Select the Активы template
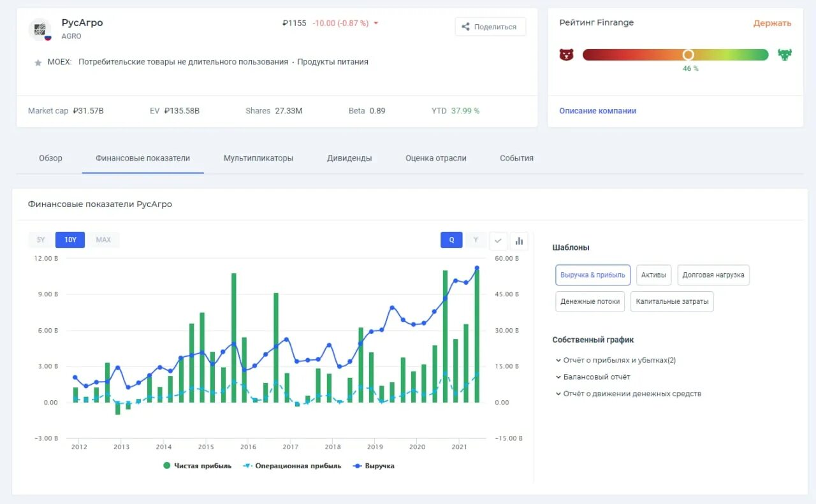The image size is (816, 504). 653,275
